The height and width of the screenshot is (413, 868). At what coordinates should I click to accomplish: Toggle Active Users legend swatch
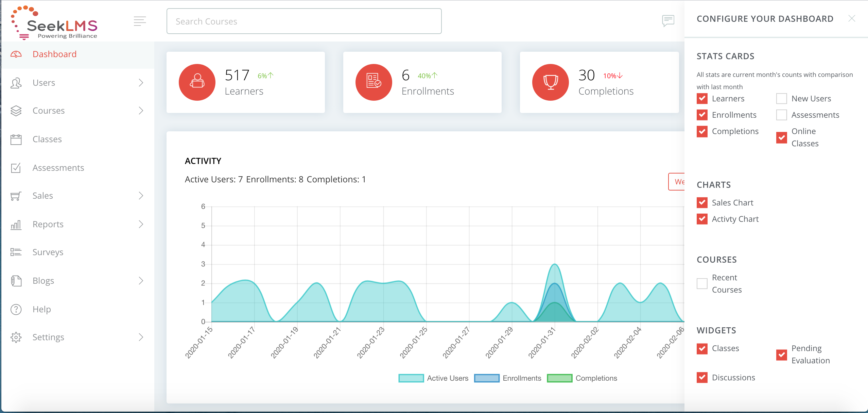point(411,378)
